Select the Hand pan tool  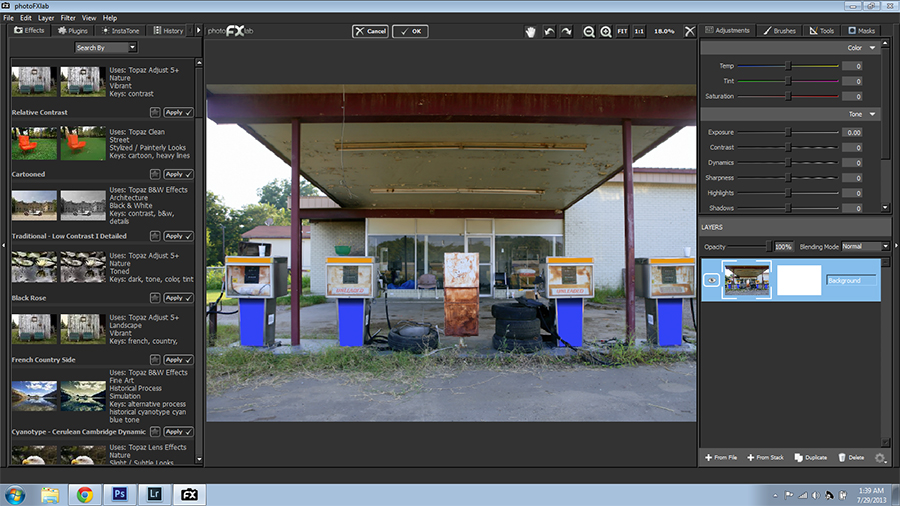pos(531,31)
